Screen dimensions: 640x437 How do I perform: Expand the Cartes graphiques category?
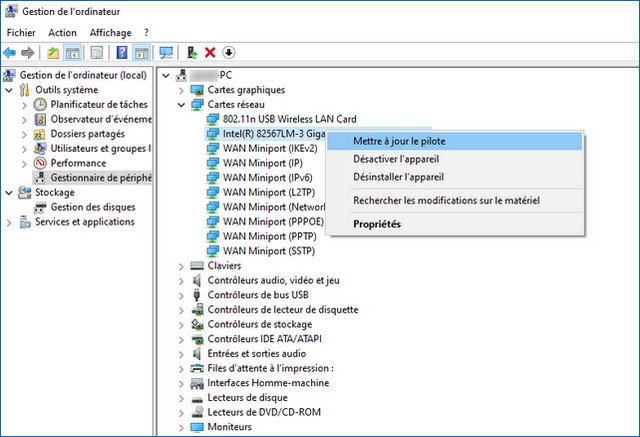click(x=181, y=90)
